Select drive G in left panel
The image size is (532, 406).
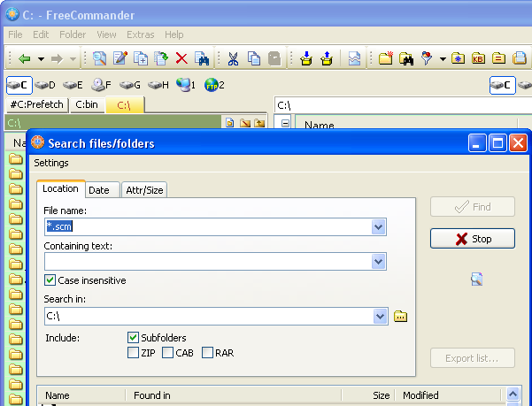pos(130,85)
